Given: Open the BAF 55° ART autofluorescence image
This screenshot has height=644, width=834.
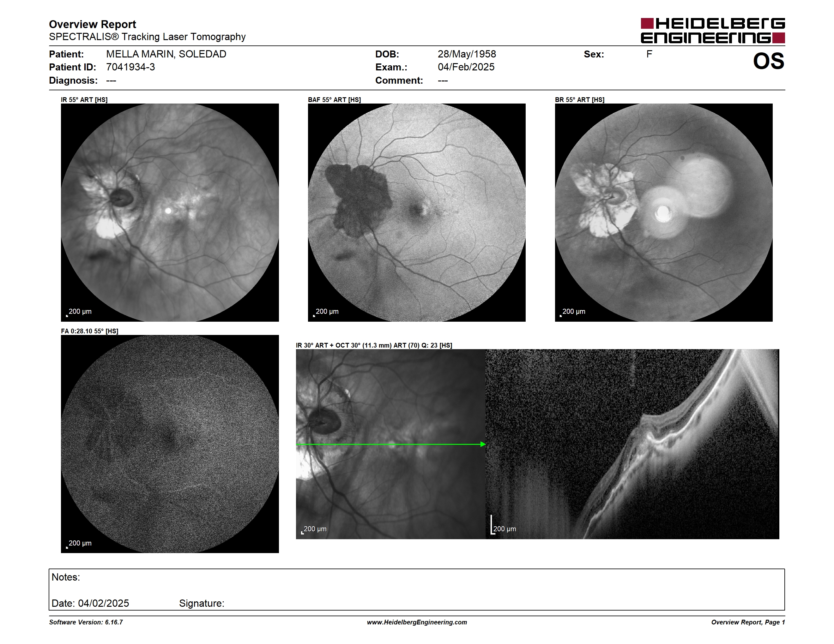Looking at the screenshot, I should (x=417, y=212).
